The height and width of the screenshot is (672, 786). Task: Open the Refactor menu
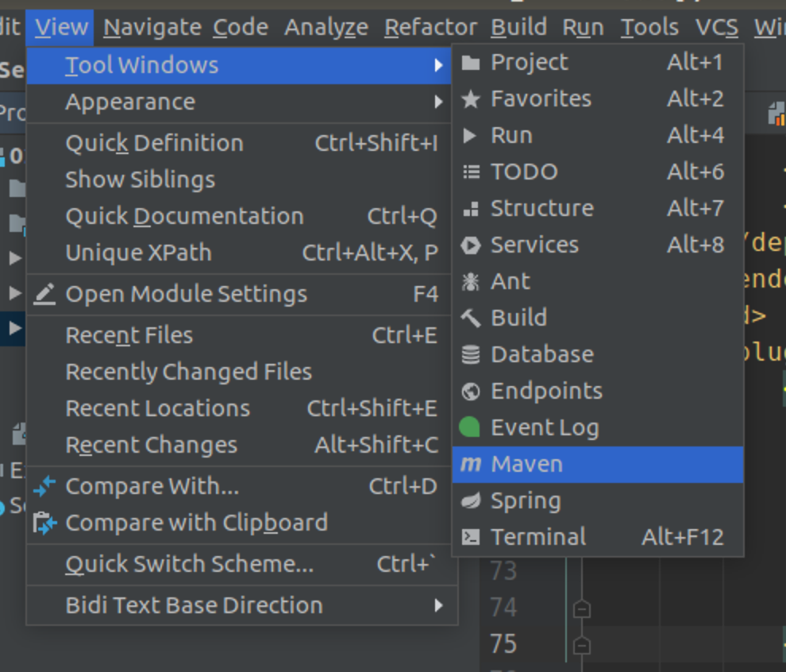[x=430, y=27]
